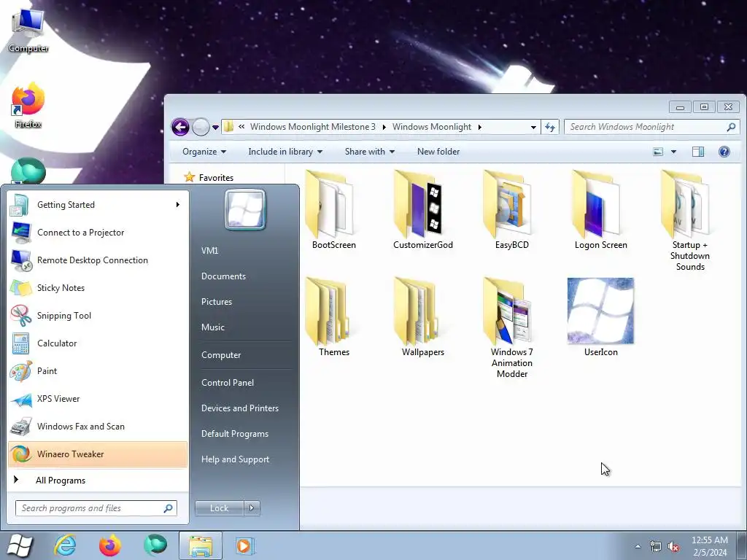Launch Winaero Tweaker from Start menu
747x560 pixels.
click(x=98, y=454)
